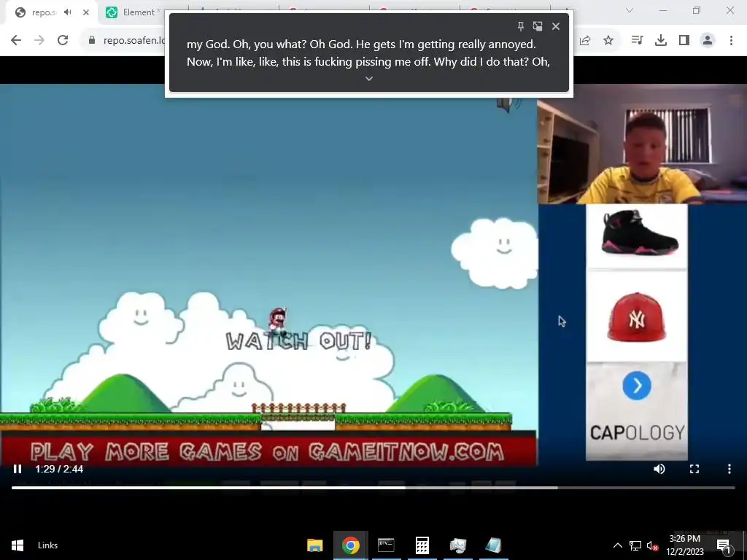Viewport: 747px width, 560px height.
Task: Click the Chrome taskbar icon
Action: 350,545
